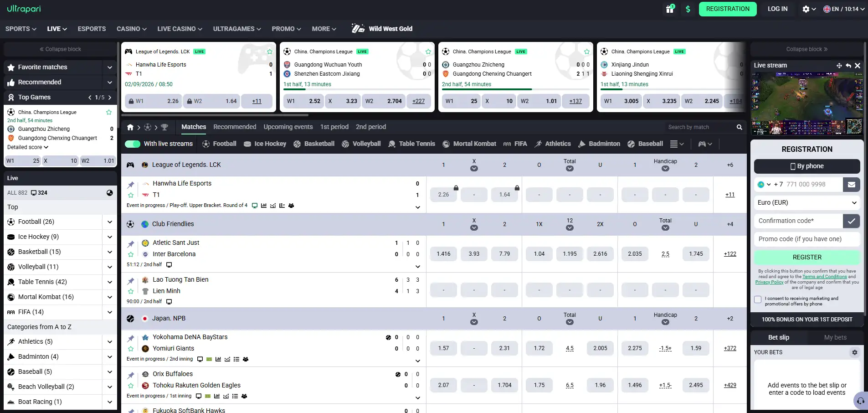Click the Ultrapari logo
This screenshot has height=413, width=868.
[x=24, y=9]
